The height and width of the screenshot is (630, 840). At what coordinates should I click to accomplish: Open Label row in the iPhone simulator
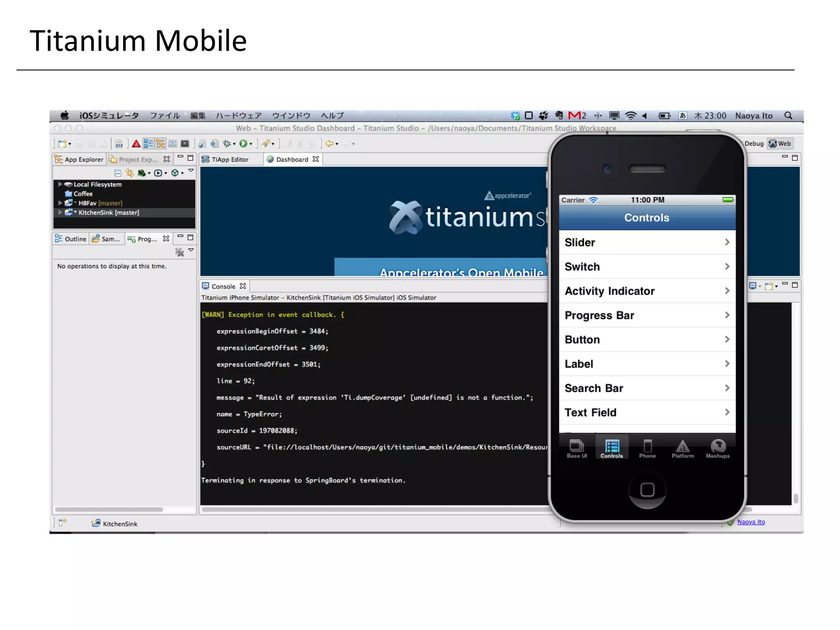tap(647, 363)
